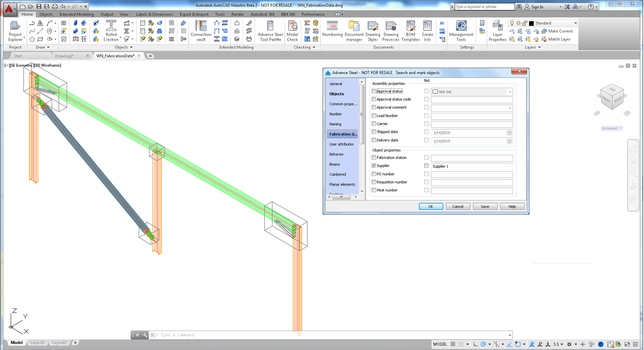This screenshot has width=644, height=350.
Task: Enable the Not checkbox for Supplier
Action: (426, 166)
